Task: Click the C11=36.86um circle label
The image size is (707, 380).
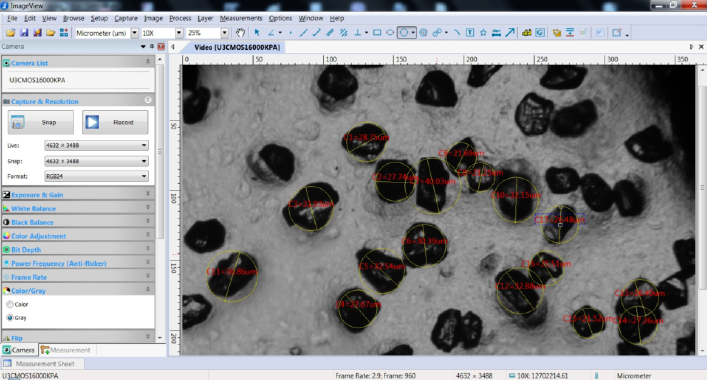Action: (232, 271)
